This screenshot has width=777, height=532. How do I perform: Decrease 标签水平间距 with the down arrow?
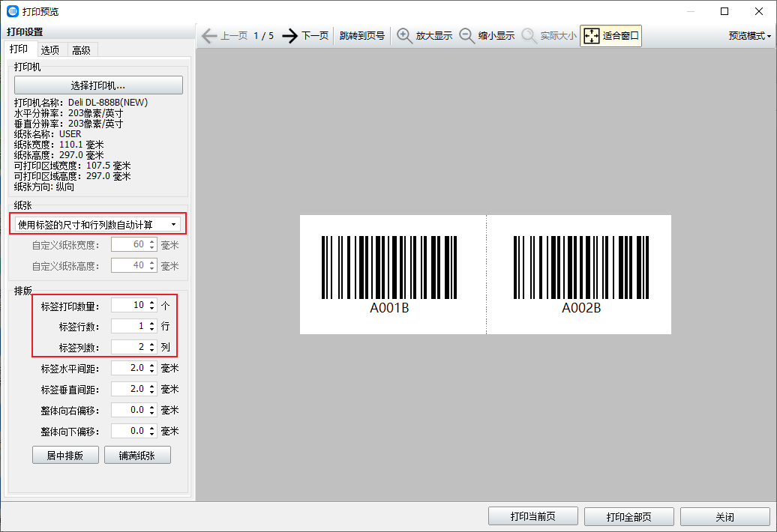[x=152, y=372]
